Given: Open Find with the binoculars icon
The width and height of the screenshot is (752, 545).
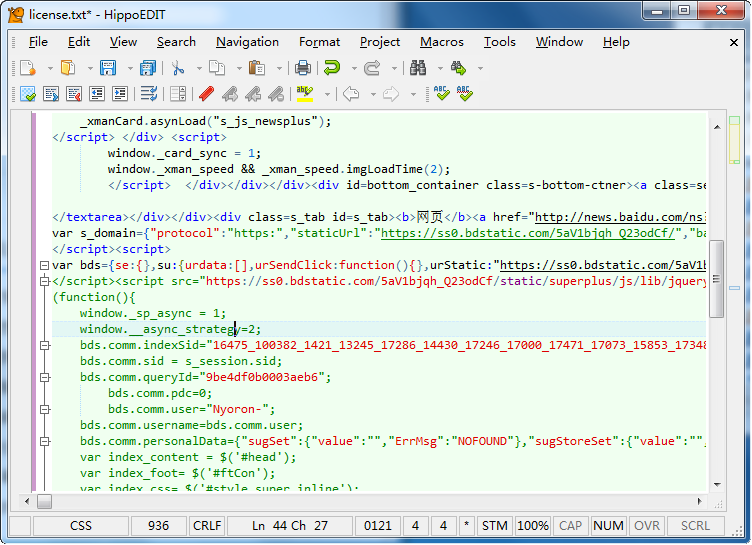Looking at the screenshot, I should [418, 68].
